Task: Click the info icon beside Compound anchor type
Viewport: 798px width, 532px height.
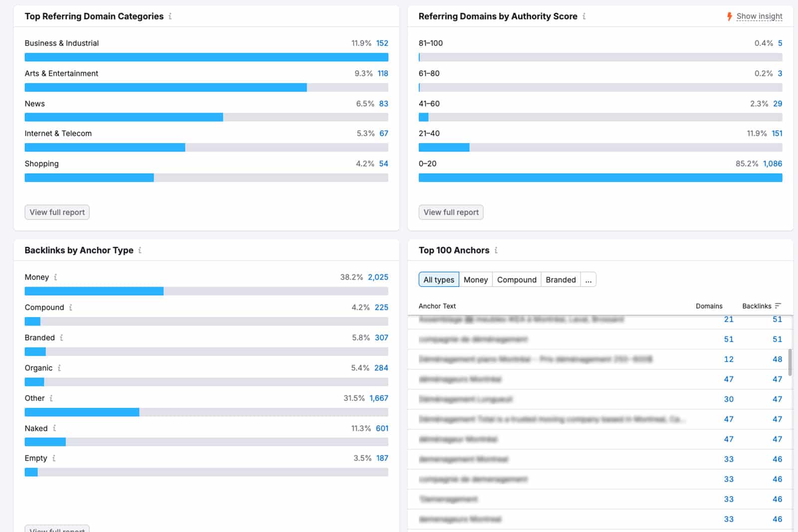Action: click(70, 308)
